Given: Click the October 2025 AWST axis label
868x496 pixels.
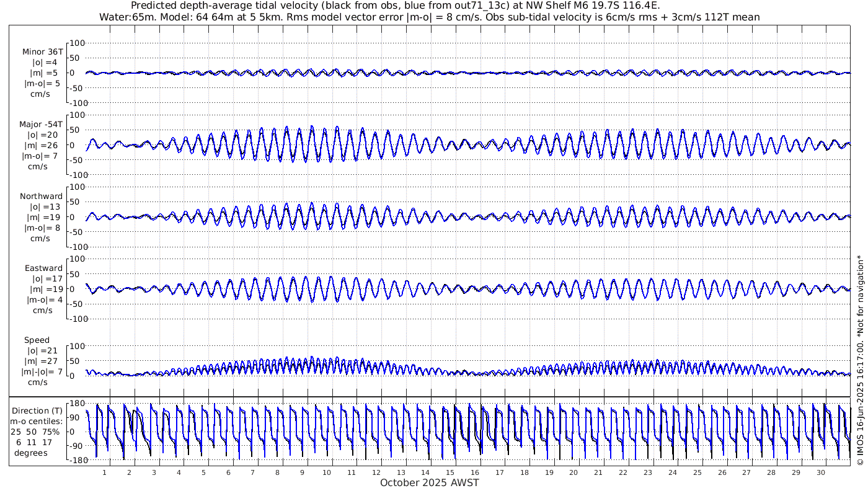Looking at the screenshot, I should [x=429, y=483].
